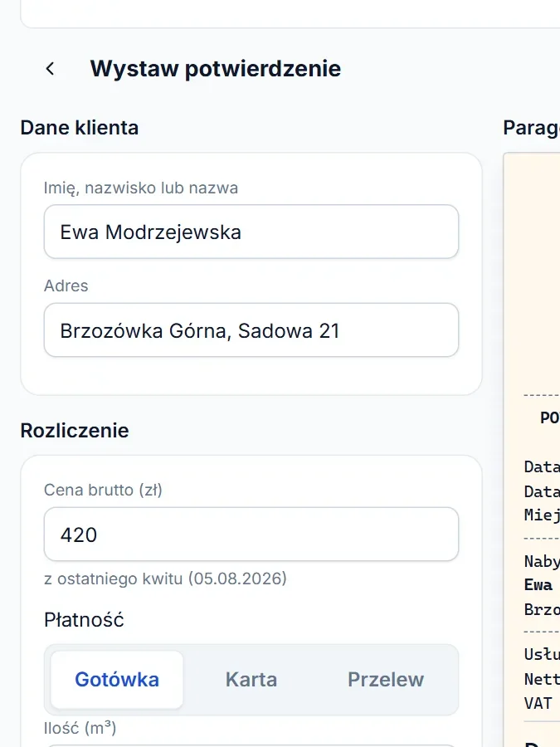
Task: Click the Płatność label
Action: [84, 620]
